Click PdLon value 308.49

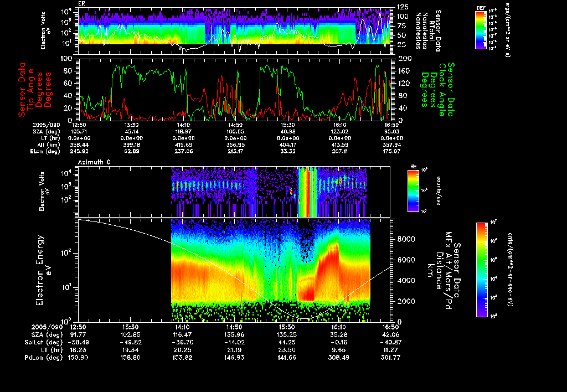coord(339,358)
